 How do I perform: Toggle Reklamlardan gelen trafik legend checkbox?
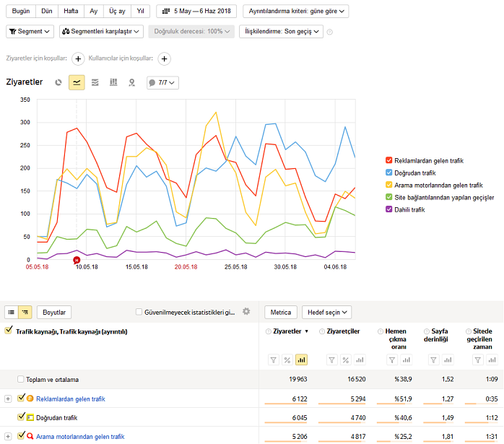pos(389,160)
